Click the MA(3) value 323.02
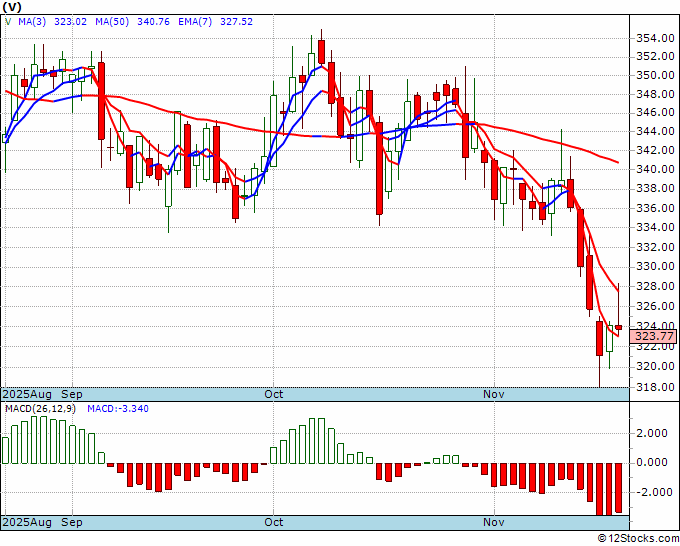 point(70,22)
